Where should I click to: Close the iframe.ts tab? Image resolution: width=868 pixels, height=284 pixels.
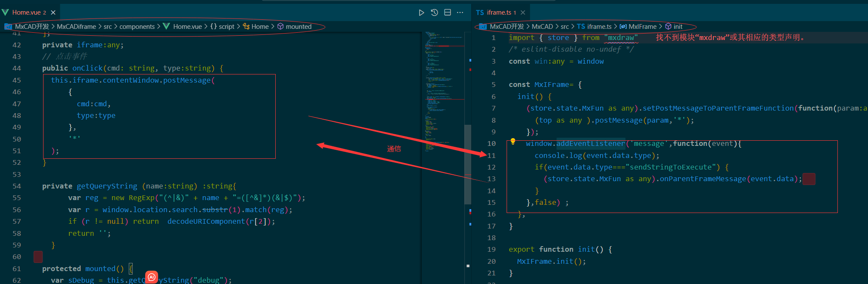coord(523,12)
